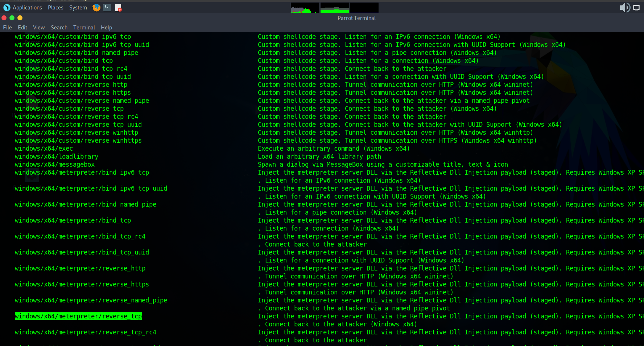644x346 pixels.
Task: Click the display icon in the system tray
Action: point(636,7)
